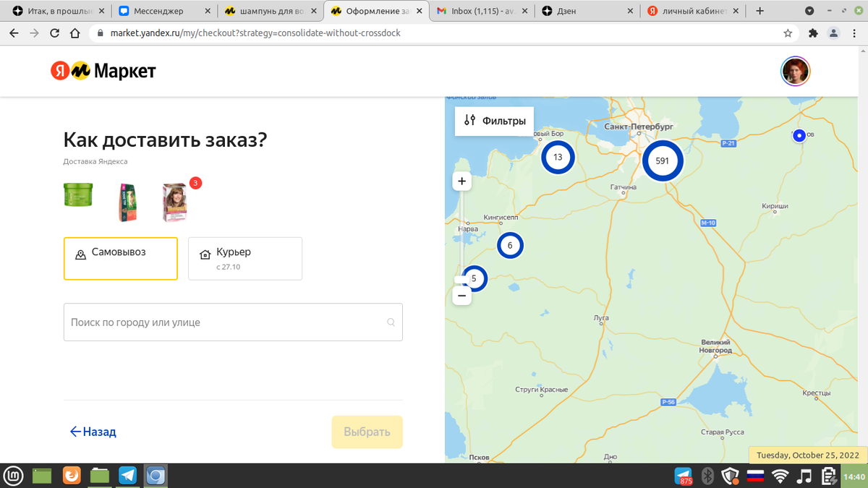Click the Выбрать button

click(367, 432)
